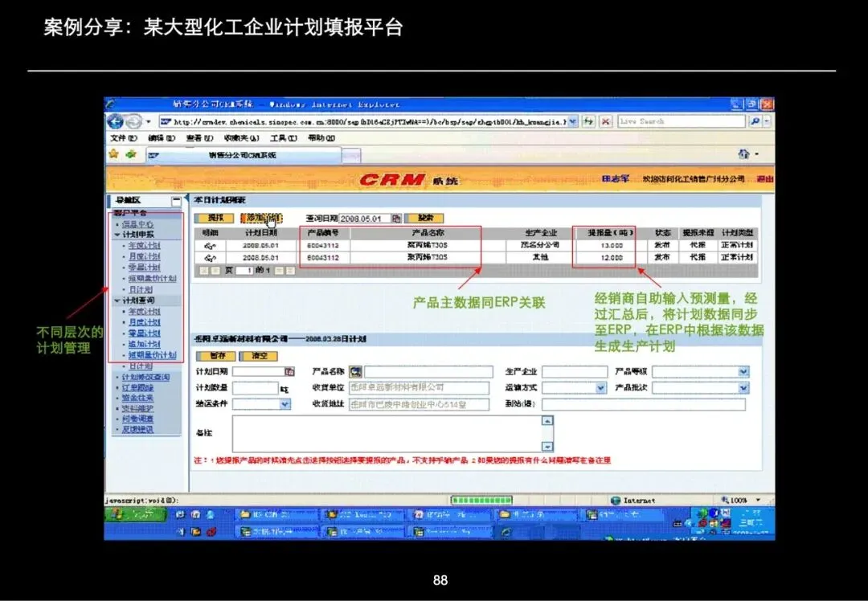Viewport: 868px width, 601px height.
Task: Open the 订单跟踪 navigation link
Action: tap(137, 388)
